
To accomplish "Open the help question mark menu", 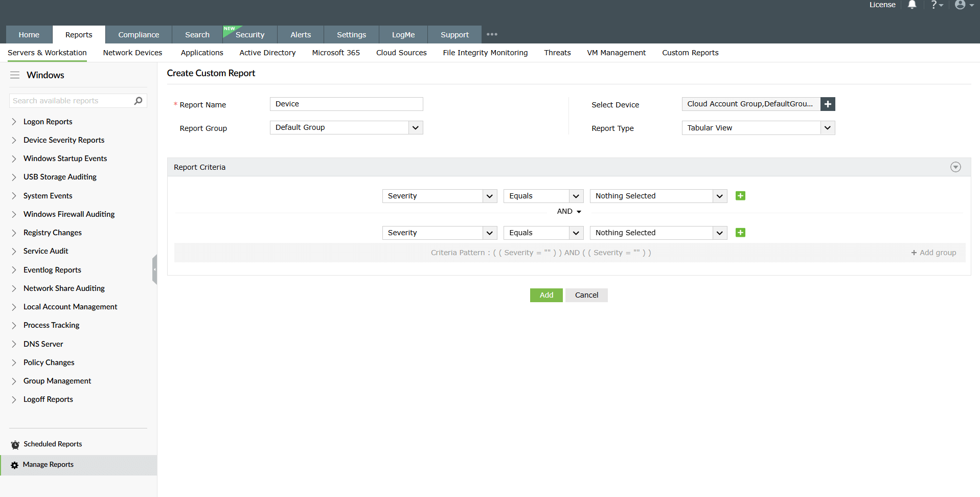I will (937, 5).
